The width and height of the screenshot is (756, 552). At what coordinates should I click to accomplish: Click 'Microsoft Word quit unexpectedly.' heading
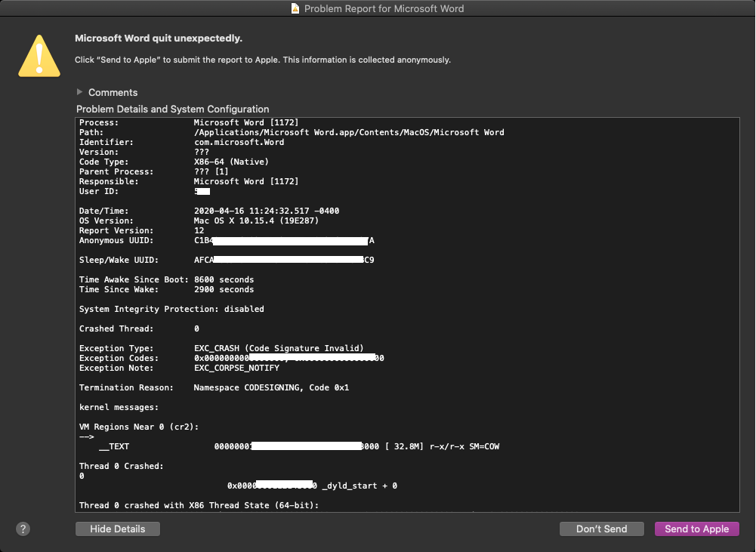click(159, 38)
